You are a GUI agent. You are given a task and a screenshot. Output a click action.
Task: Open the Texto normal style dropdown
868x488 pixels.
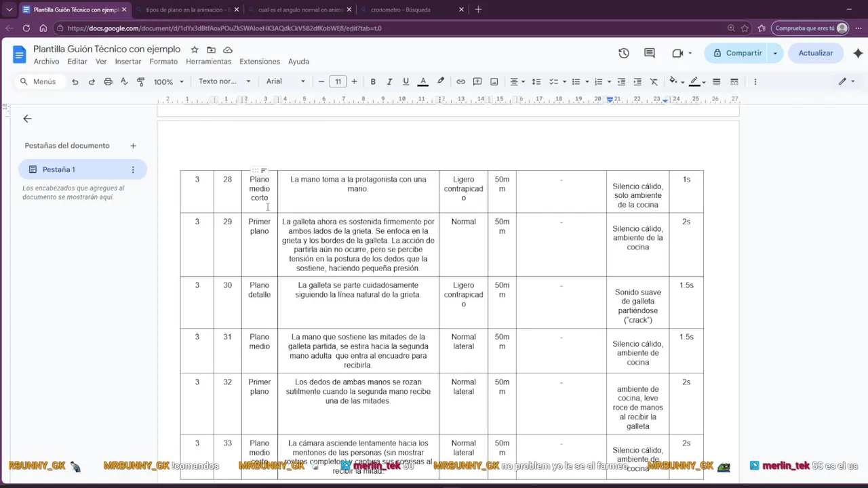[x=224, y=81]
